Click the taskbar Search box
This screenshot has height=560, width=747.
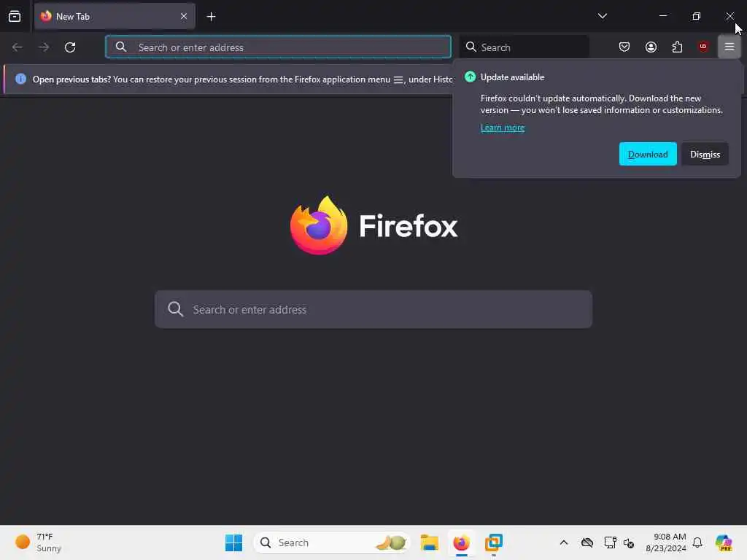coord(332,542)
